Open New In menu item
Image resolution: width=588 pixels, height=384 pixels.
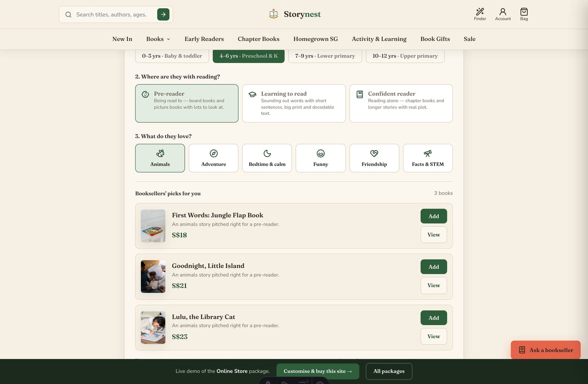coord(122,39)
